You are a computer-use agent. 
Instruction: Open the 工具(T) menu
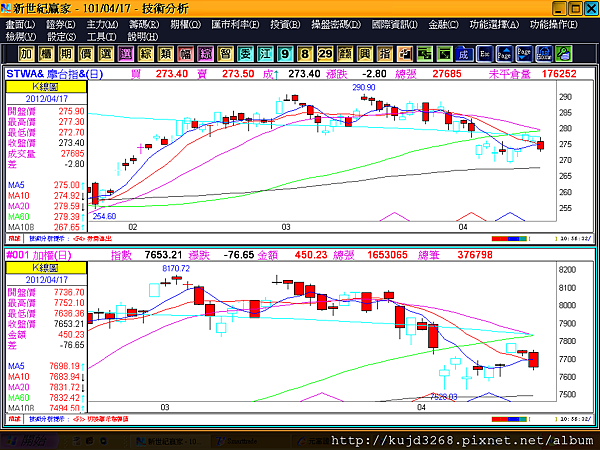tap(101, 37)
